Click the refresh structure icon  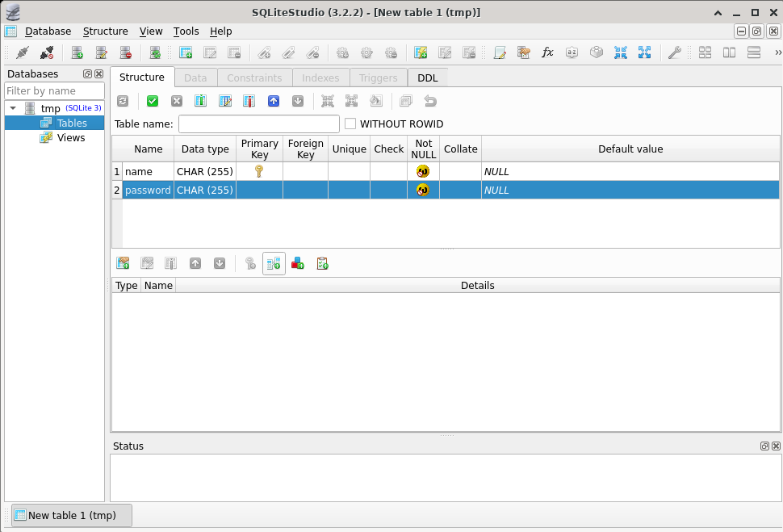click(123, 102)
